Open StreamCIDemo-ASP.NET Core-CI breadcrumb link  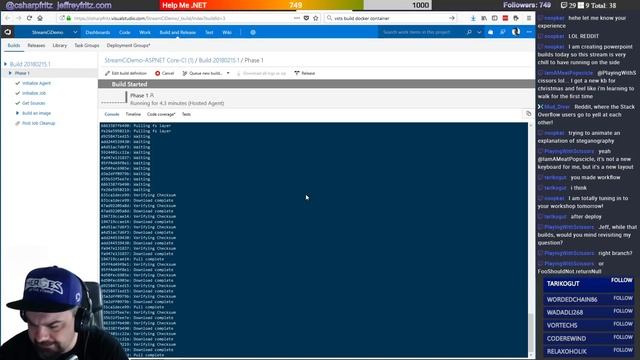pyautogui.click(x=149, y=60)
